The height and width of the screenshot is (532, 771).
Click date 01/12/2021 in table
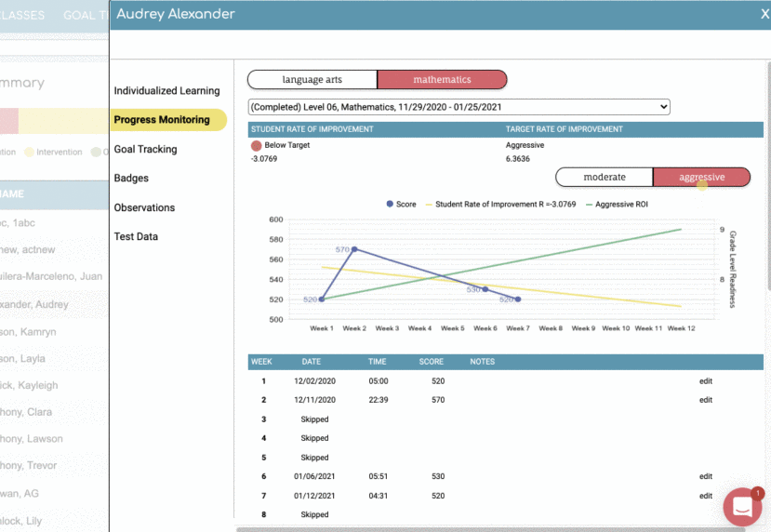pyautogui.click(x=314, y=496)
